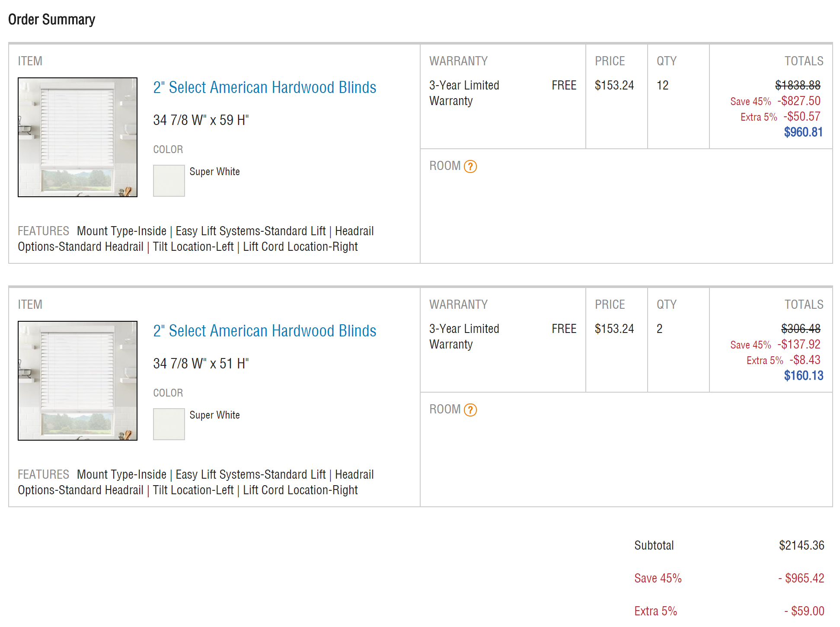Click the Order Summary heading
Screen dimensions: 840x627
pos(51,19)
